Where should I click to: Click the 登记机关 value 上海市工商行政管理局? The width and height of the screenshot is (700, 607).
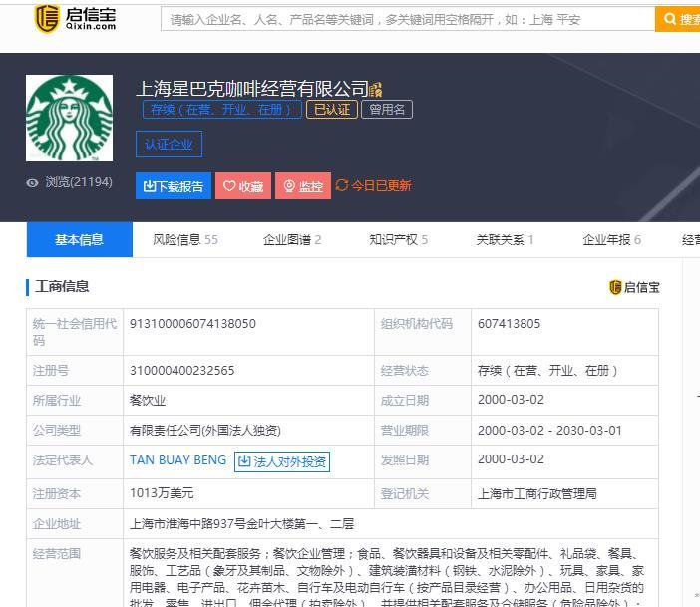pos(537,493)
